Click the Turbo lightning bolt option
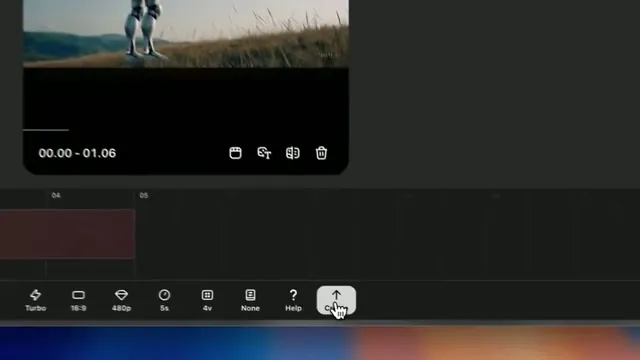The image size is (640, 360). point(36,300)
